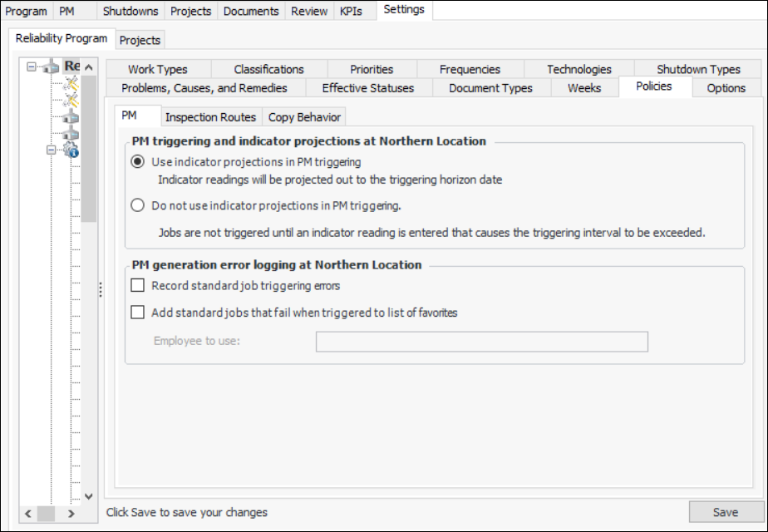Click the vertical splitter grip dots

point(101,289)
